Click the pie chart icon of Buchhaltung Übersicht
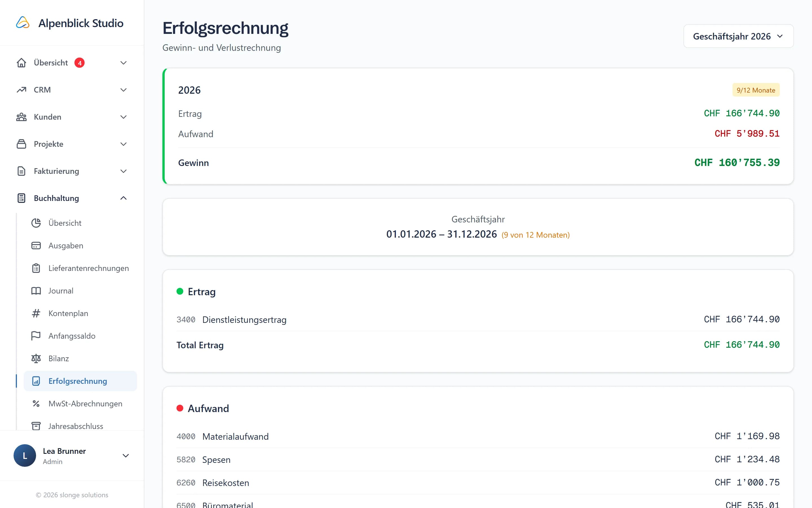The image size is (812, 508). pos(36,223)
